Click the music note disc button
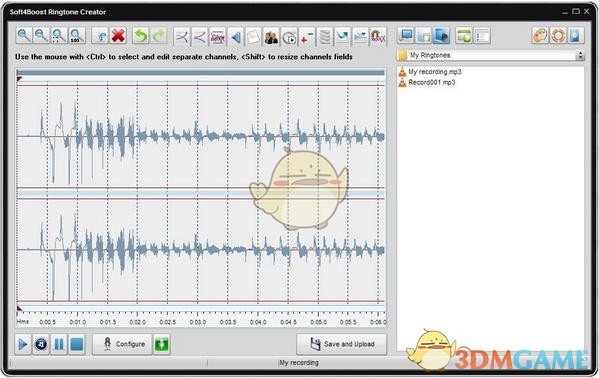The width and height of the screenshot is (599, 378). click(41, 344)
